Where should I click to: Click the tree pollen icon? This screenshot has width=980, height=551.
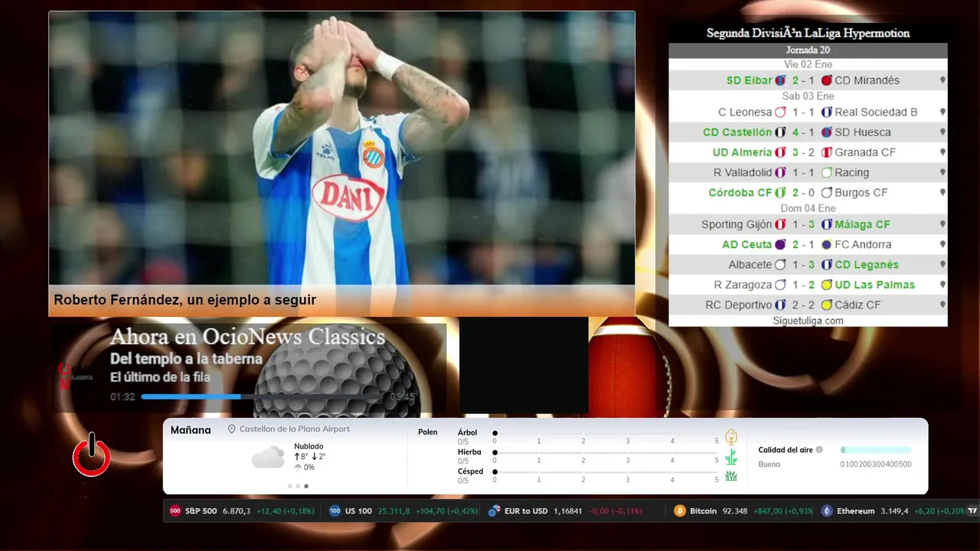731,437
